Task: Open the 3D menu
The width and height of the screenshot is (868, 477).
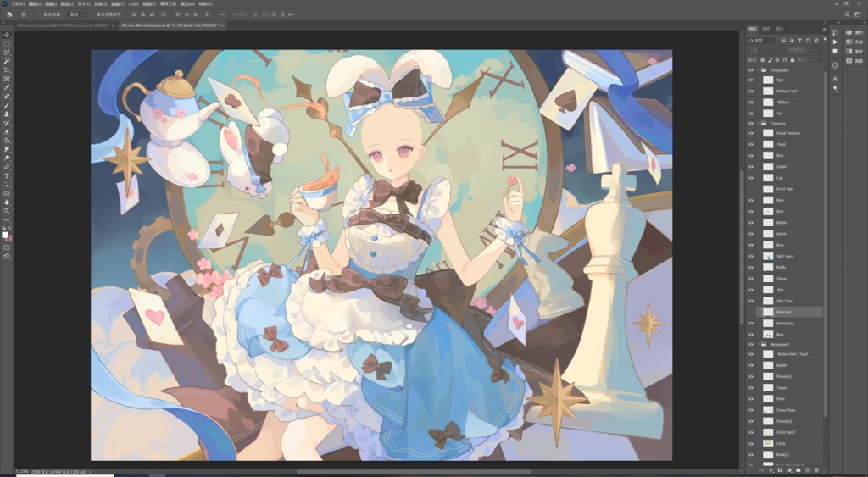Action: click(x=133, y=4)
